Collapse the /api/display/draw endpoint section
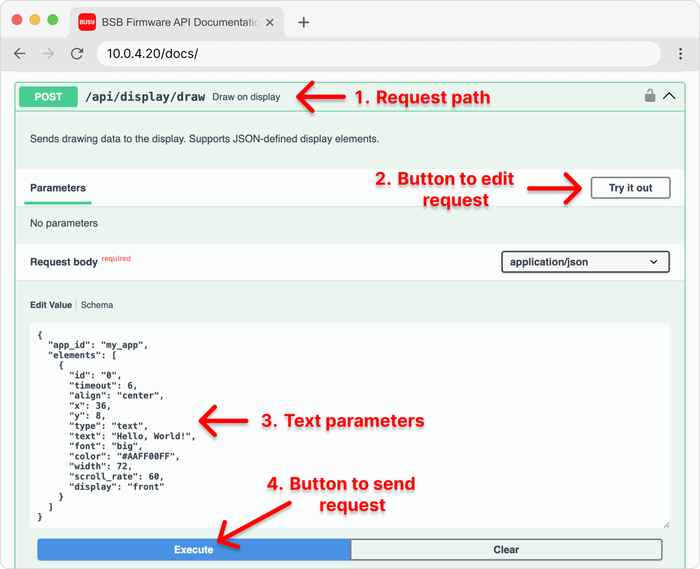Screen dimensions: 700x569 click(670, 97)
